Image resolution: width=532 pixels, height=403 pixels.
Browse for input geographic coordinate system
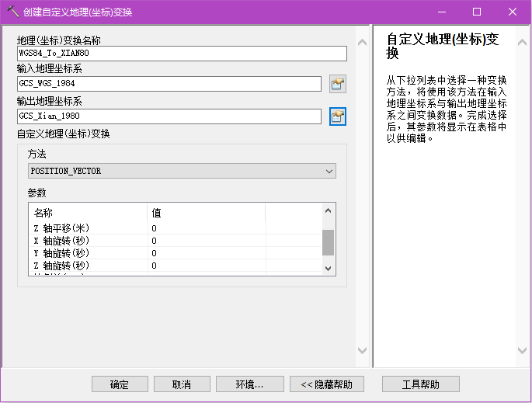coord(338,84)
